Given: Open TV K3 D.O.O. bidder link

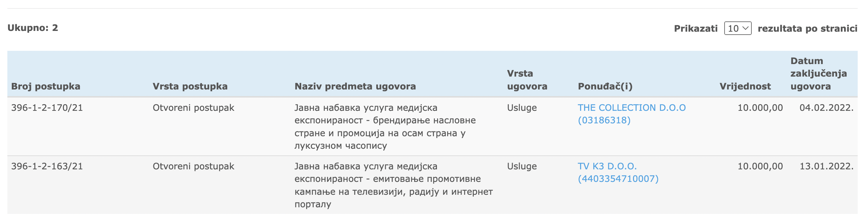Looking at the screenshot, I should click(618, 172).
